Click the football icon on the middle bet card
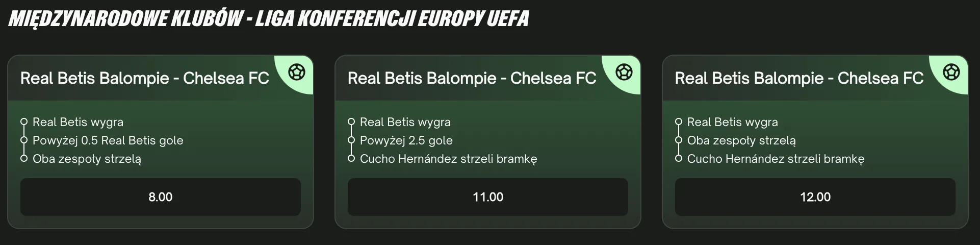Image resolution: width=980 pixels, height=245 pixels. pyautogui.click(x=624, y=72)
